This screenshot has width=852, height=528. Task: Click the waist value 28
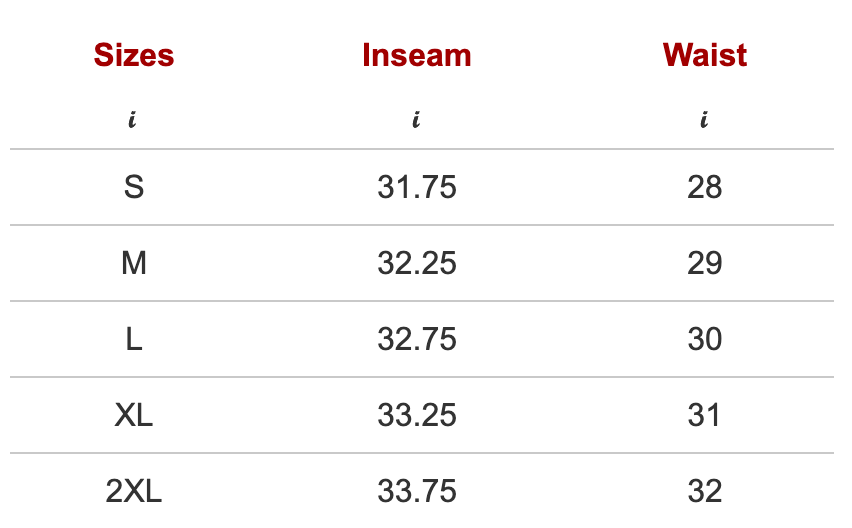pyautogui.click(x=705, y=187)
